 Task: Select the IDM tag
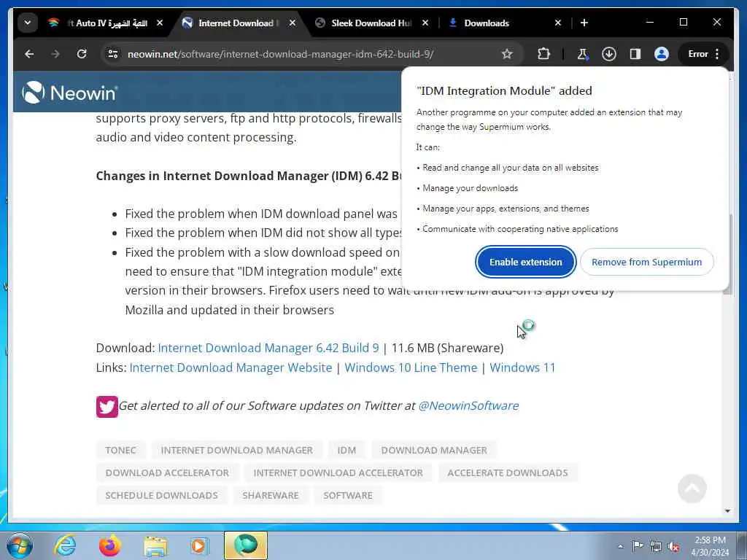347,450
